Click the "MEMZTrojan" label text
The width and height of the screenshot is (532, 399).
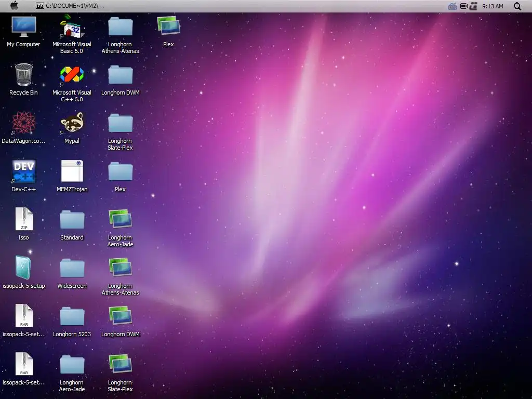[72, 189]
